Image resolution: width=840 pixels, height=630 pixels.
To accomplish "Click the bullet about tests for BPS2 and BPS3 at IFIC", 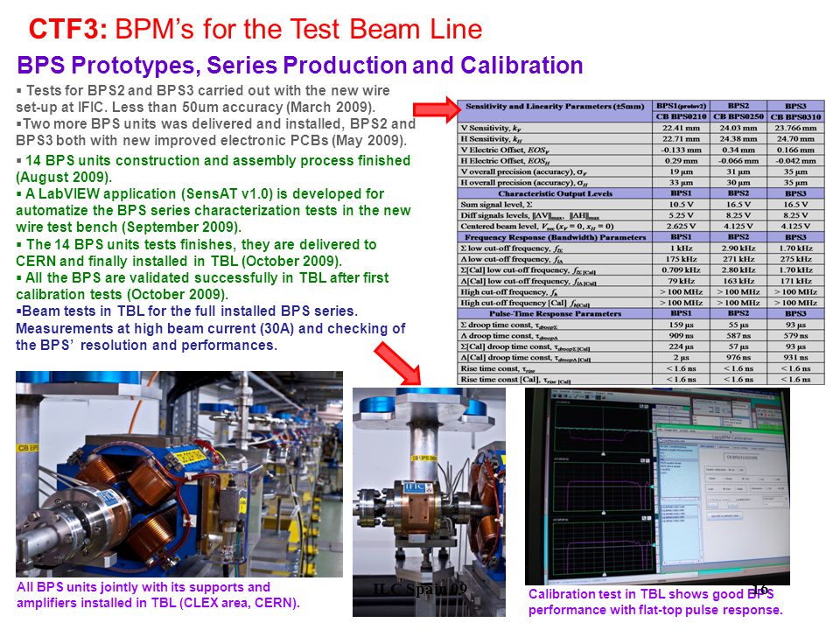I will pos(202,99).
